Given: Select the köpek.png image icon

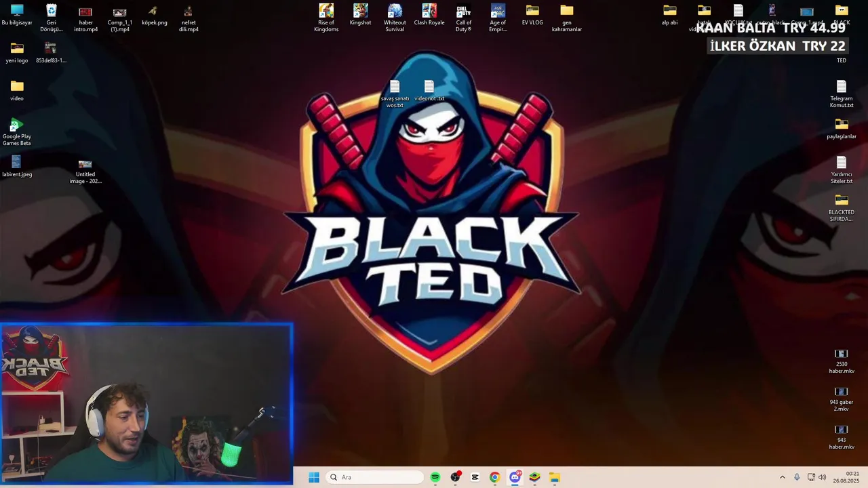Looking at the screenshot, I should pyautogui.click(x=154, y=15).
